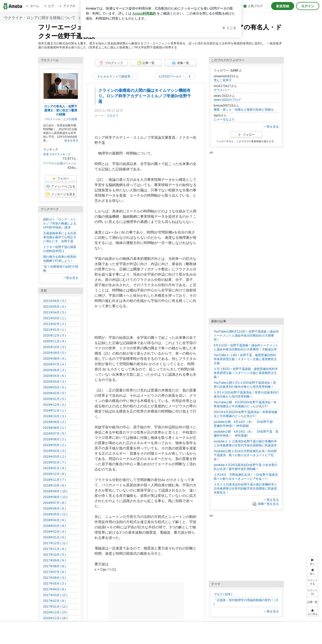This screenshot has height=644, width=322.
Task: View all bookmarks with 一覧を見る
Action: [71, 278]
